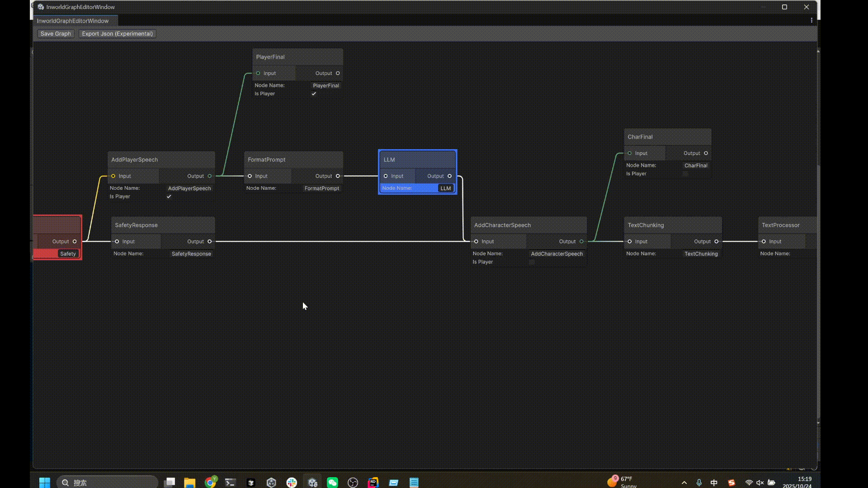Click the TextChunking node's Output port
The height and width of the screenshot is (488, 868).
[716, 242]
